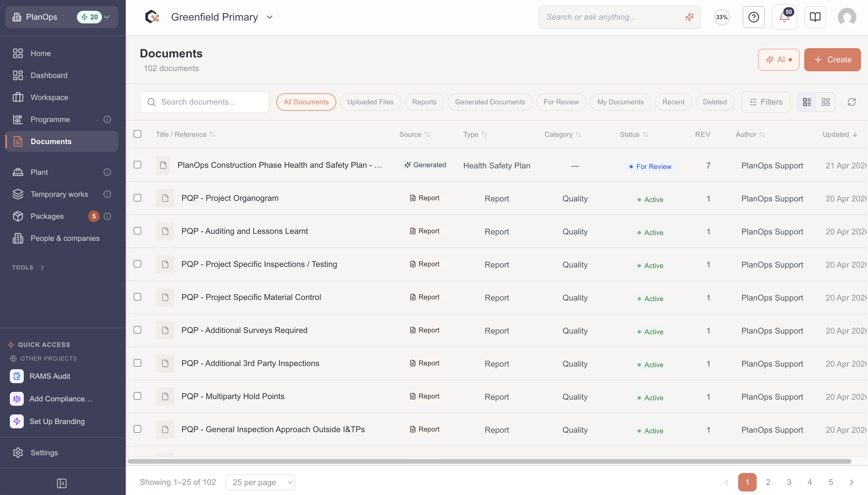
Task: Open People & companies page
Action: point(61,238)
